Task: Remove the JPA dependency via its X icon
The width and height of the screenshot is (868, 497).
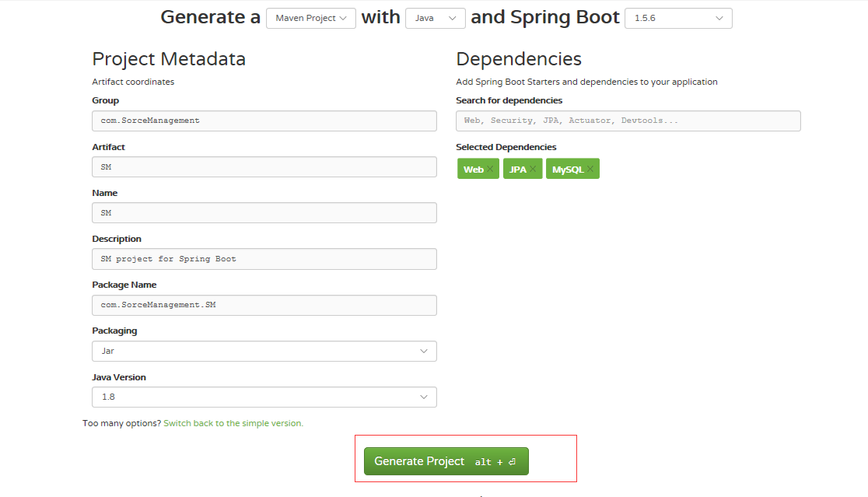Action: pos(533,169)
